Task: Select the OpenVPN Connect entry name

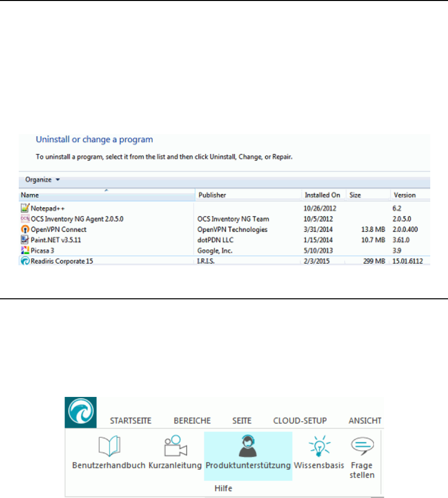Action: [59, 229]
